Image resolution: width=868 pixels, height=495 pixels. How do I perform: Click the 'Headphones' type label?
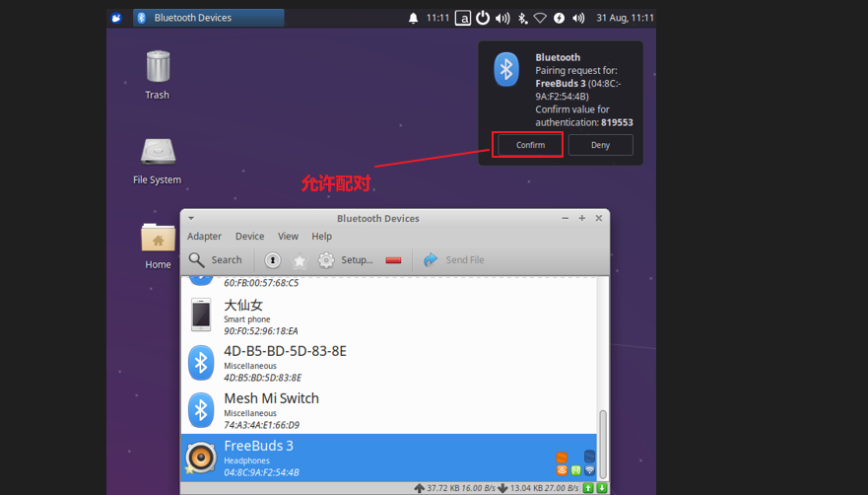[x=246, y=460]
